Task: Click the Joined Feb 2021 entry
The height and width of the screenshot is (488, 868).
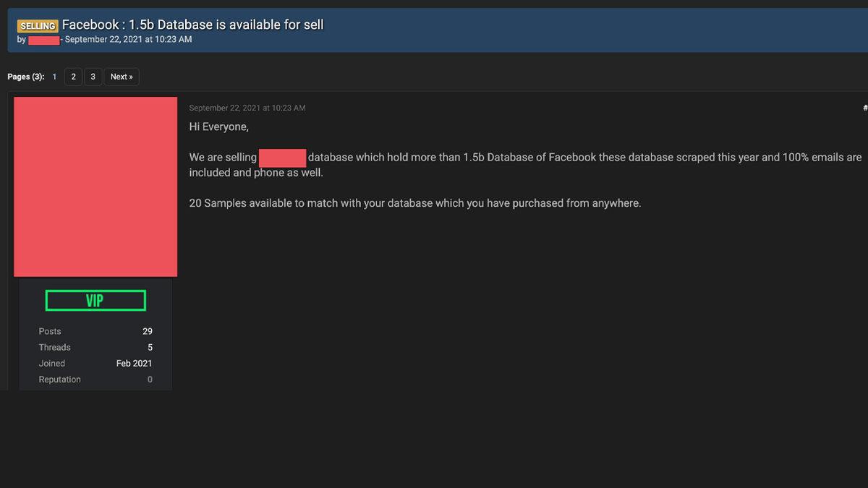Action: click(x=134, y=363)
